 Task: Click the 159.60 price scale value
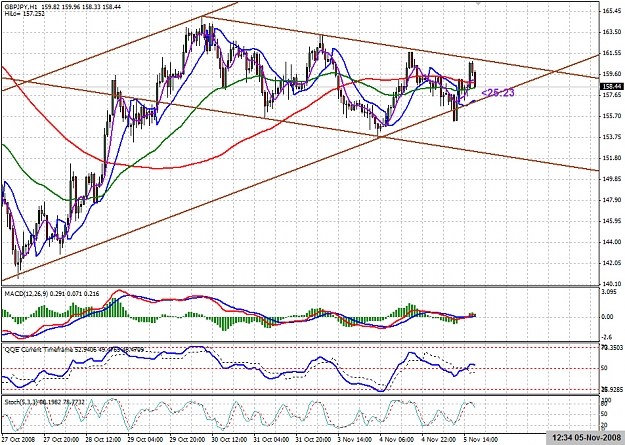click(612, 74)
